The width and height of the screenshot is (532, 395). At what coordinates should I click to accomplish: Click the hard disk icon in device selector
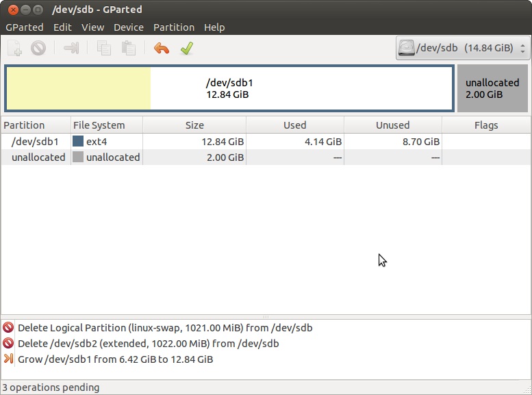click(x=407, y=48)
